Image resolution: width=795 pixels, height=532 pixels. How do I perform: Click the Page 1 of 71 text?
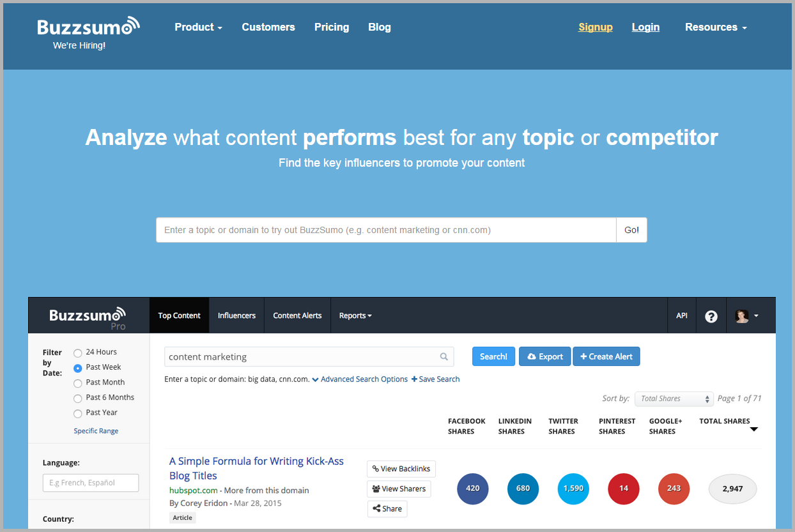pos(739,399)
